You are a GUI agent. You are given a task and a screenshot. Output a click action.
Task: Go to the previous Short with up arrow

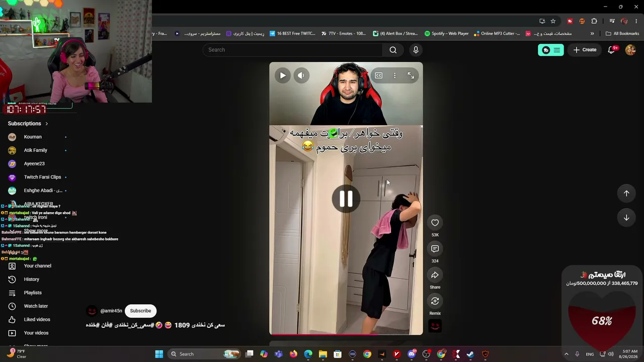[x=626, y=194]
